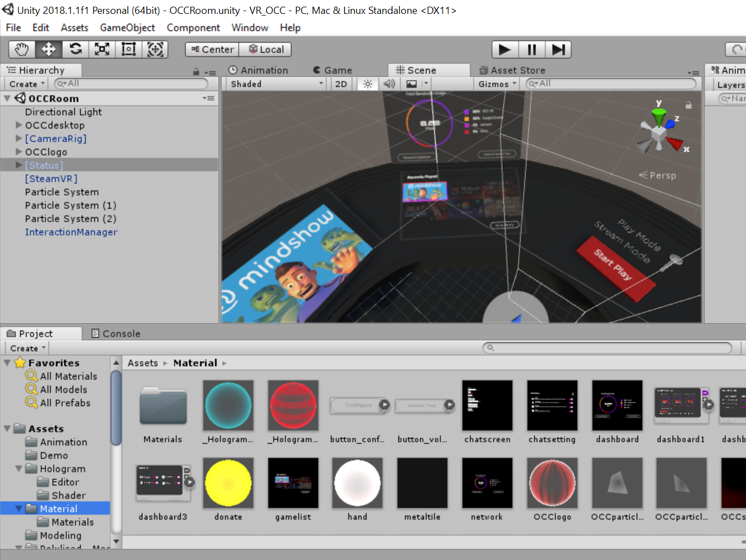Click the Project panel search field
Viewport: 746px width, 560px height.
607,348
